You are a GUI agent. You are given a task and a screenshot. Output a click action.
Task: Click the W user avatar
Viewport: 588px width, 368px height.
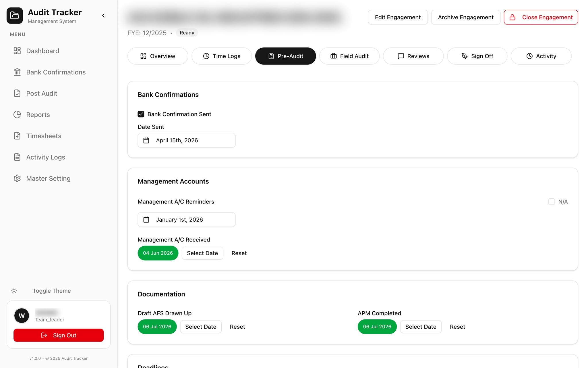pyautogui.click(x=22, y=316)
